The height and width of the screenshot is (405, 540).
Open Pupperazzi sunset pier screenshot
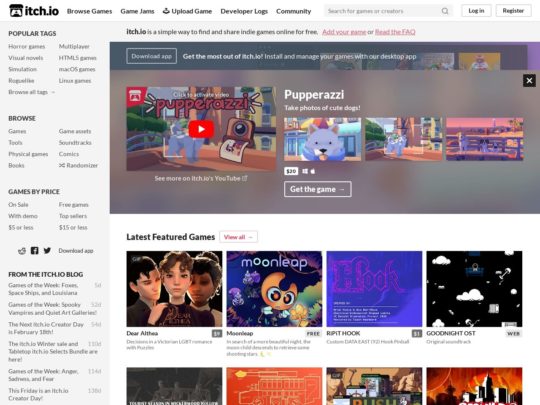click(x=485, y=139)
